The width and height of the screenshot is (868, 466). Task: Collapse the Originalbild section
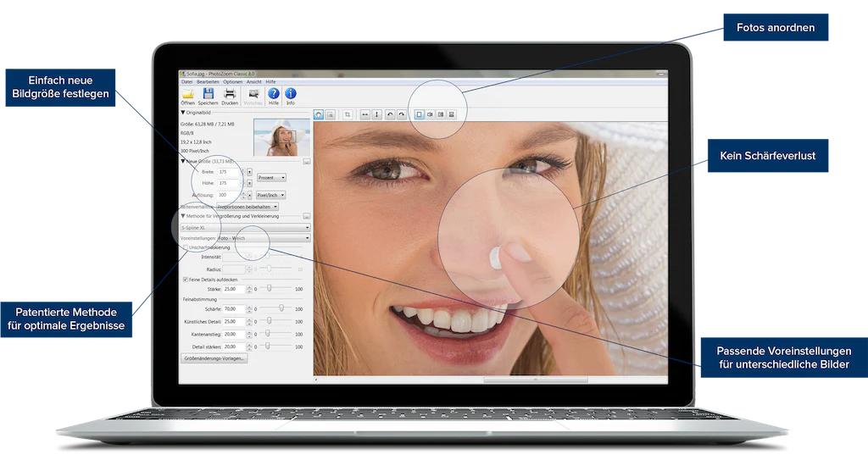[183, 113]
